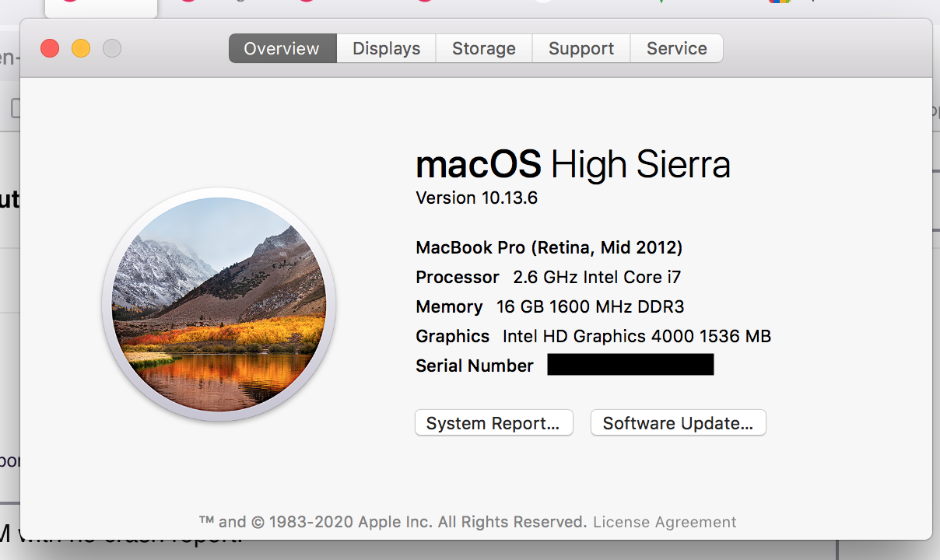Viewport: 940px width, 560px height.
Task: Close the About This Mac window
Action: (x=50, y=48)
